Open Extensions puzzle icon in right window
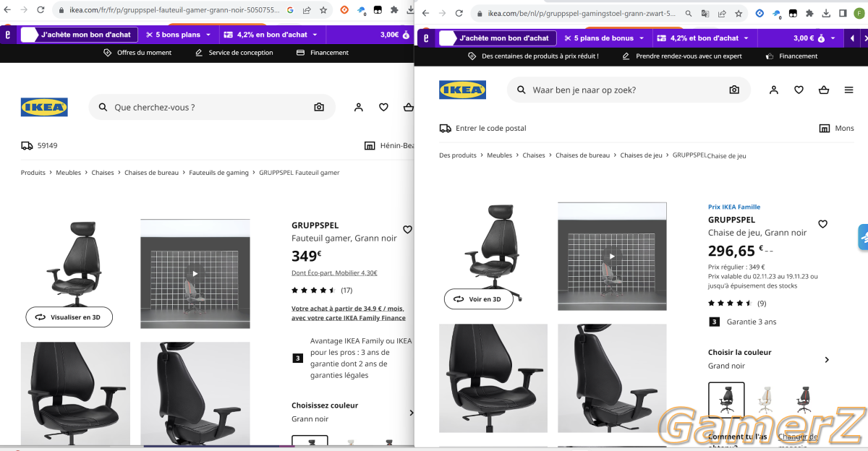868x451 pixels. pos(809,14)
